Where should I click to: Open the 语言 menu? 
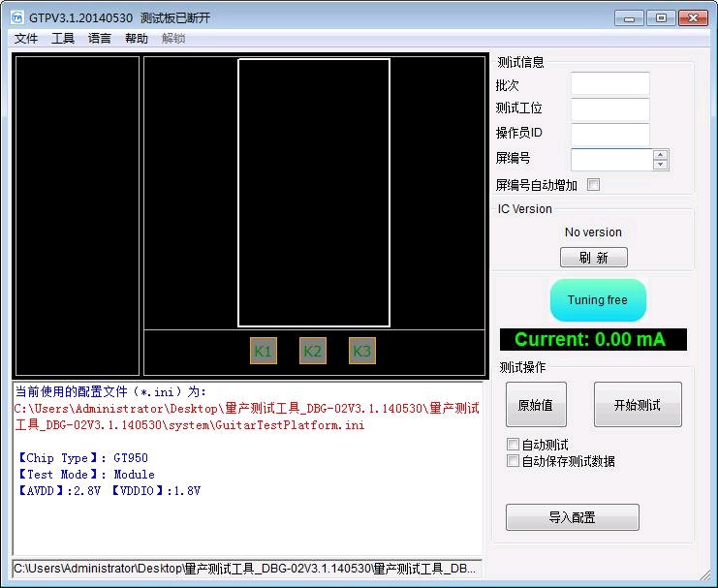[x=100, y=39]
